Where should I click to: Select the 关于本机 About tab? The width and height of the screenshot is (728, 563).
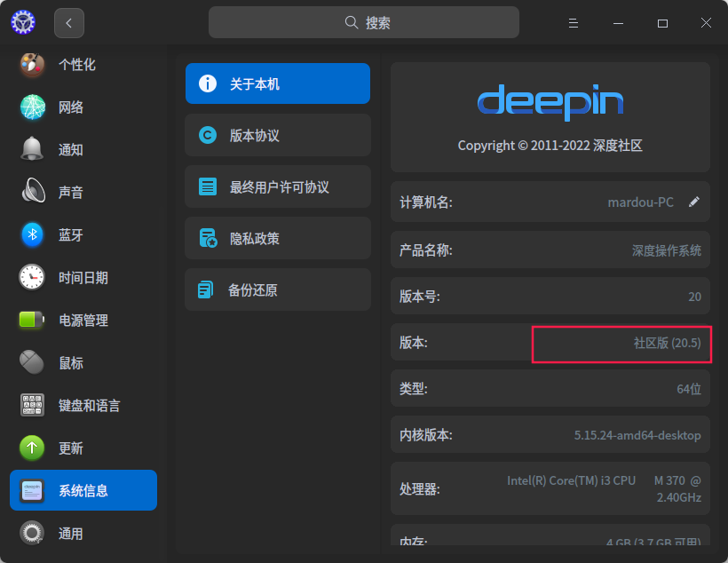pos(278,83)
